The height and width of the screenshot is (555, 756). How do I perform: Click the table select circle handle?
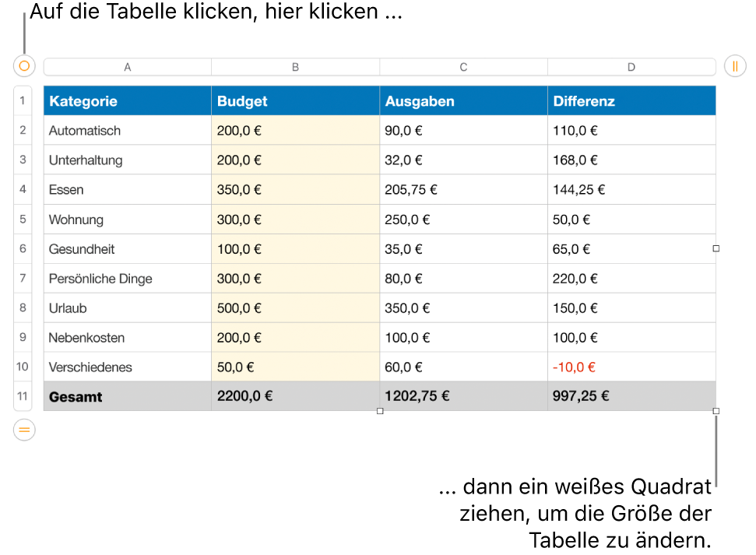pyautogui.click(x=24, y=65)
